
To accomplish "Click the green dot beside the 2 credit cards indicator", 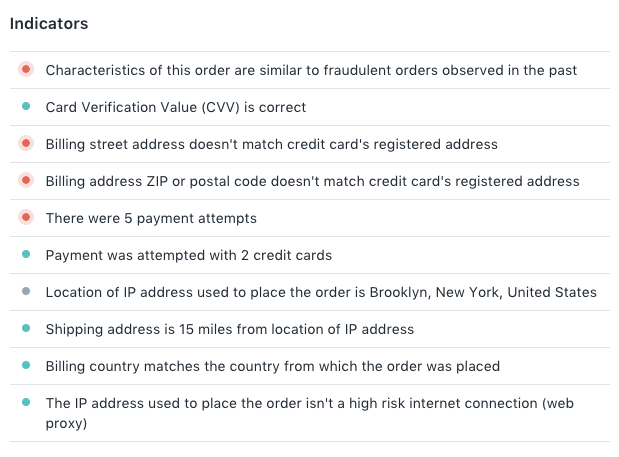I will click(x=26, y=255).
